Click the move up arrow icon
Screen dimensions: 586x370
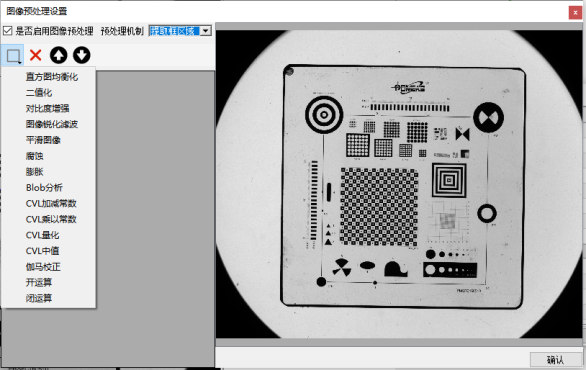[x=59, y=55]
